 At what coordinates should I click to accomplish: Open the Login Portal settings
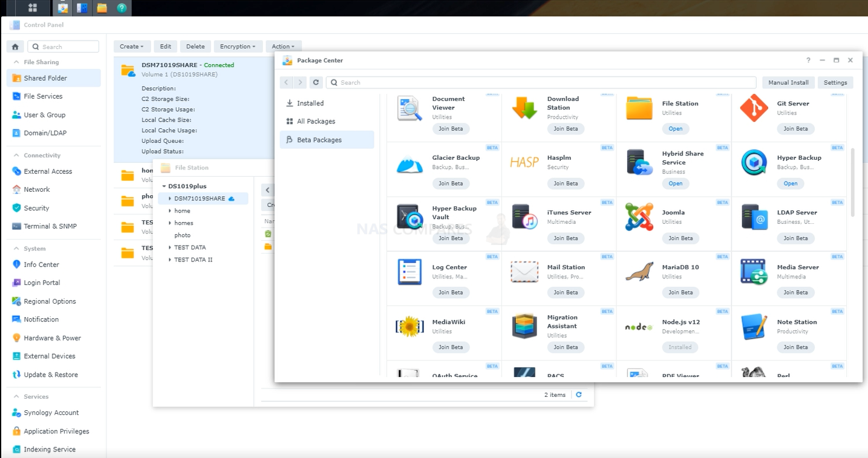(x=54, y=283)
